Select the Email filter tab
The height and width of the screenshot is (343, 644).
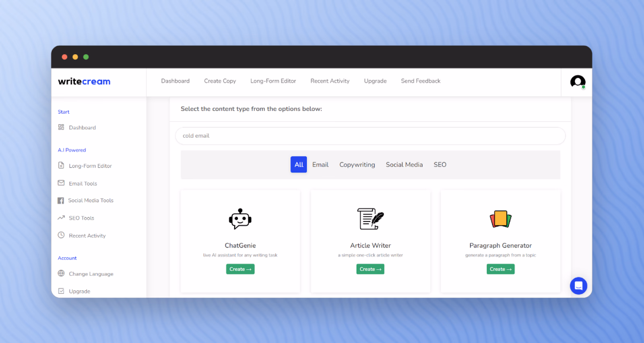click(320, 164)
